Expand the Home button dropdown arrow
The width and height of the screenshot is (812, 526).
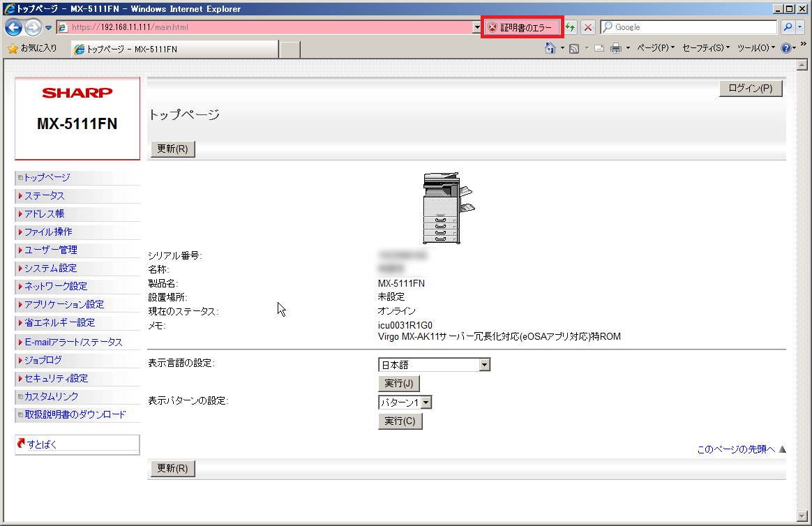click(562, 48)
